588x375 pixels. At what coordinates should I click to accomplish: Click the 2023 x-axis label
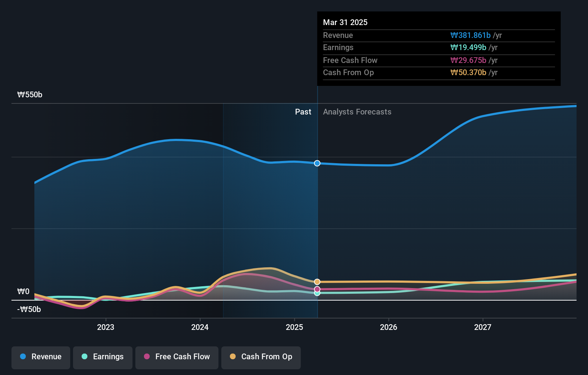tap(106, 327)
